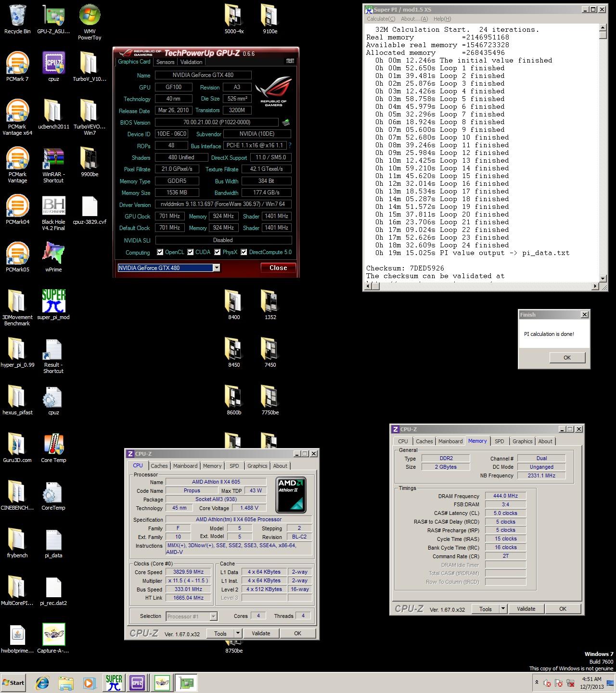This screenshot has width=616, height=693.
Task: Click the Super PI horizontal scrollbar right arrow
Action: click(595, 286)
